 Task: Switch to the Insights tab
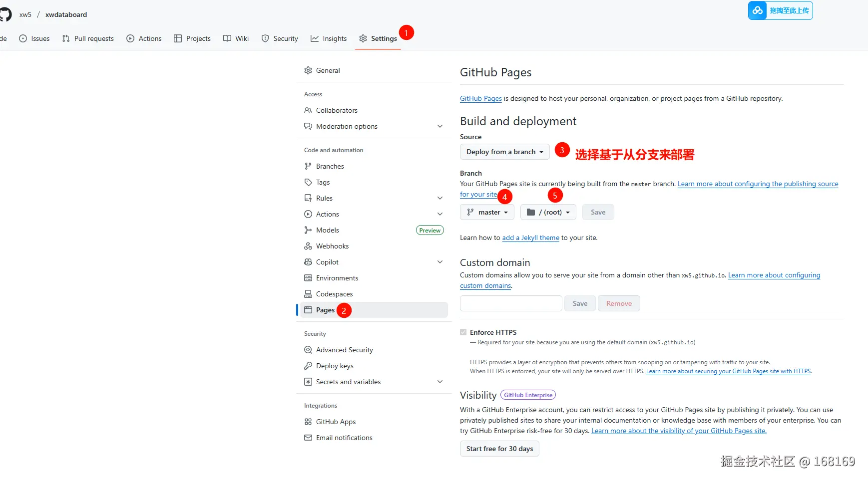point(329,38)
